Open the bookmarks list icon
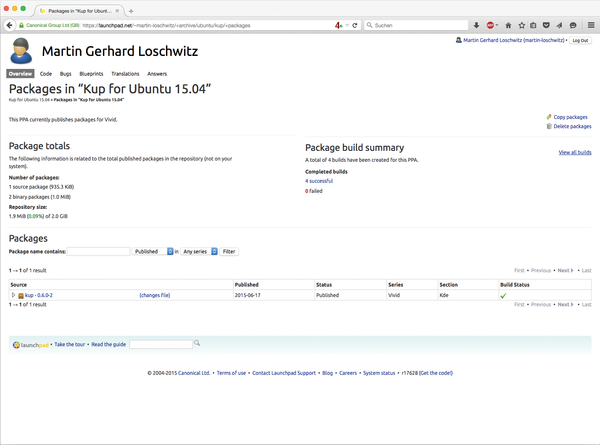This screenshot has width=600, height=445. [533, 25]
